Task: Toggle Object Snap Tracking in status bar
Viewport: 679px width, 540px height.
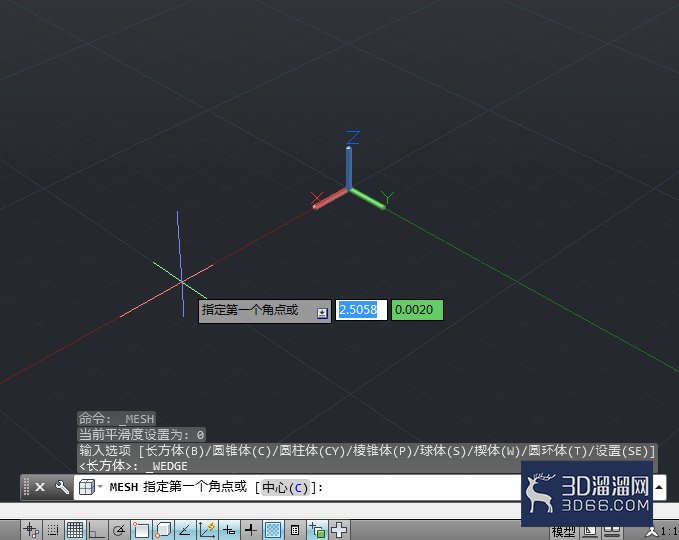Action: click(185, 530)
